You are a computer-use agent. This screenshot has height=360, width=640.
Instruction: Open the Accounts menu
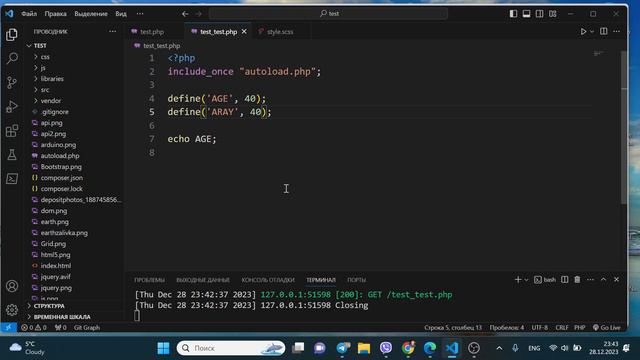pos(12,286)
